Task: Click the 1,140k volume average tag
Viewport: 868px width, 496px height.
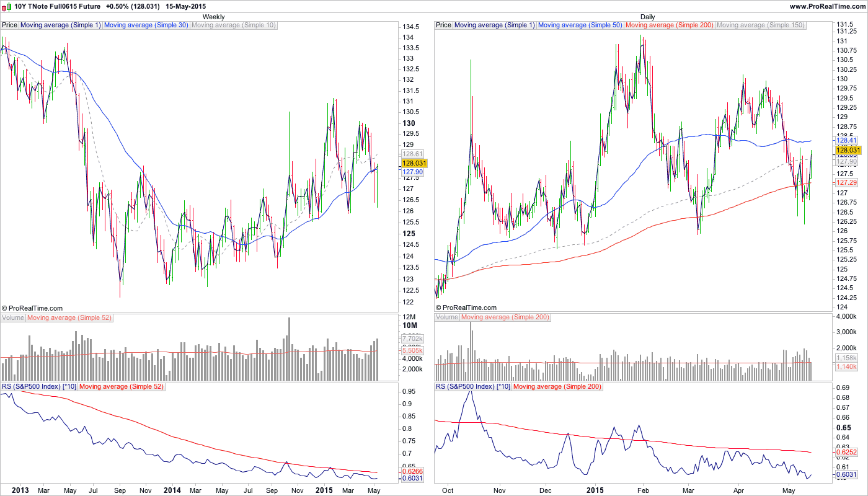Action: click(846, 367)
